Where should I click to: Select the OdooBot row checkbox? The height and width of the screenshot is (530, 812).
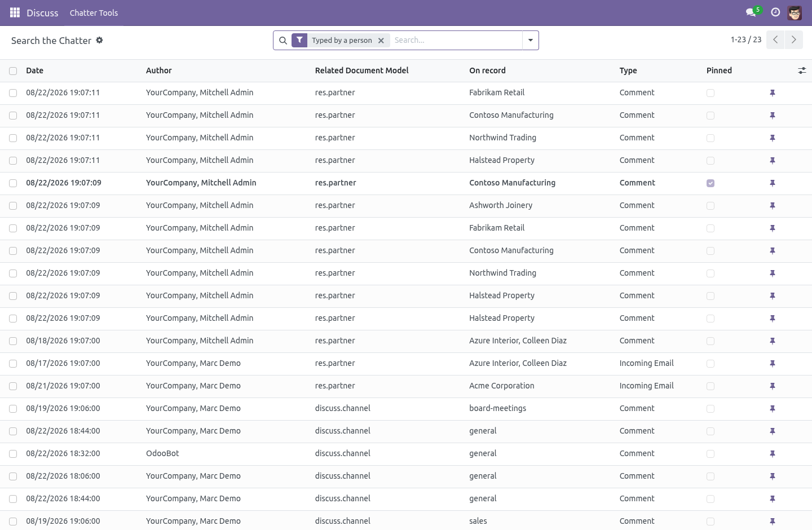pyautogui.click(x=13, y=454)
